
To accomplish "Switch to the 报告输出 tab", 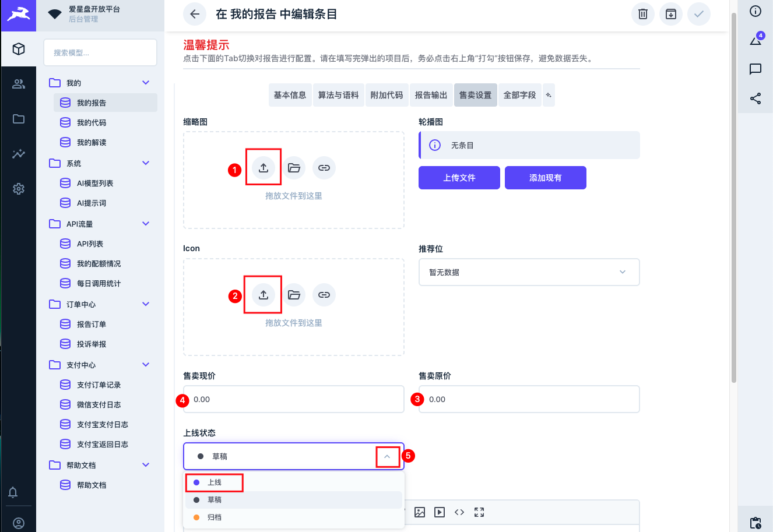I will [x=431, y=95].
